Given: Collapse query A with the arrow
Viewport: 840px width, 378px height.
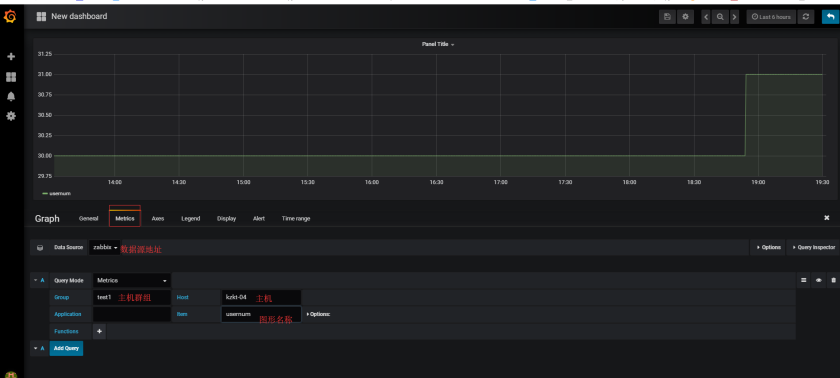Looking at the screenshot, I should 36,280.
